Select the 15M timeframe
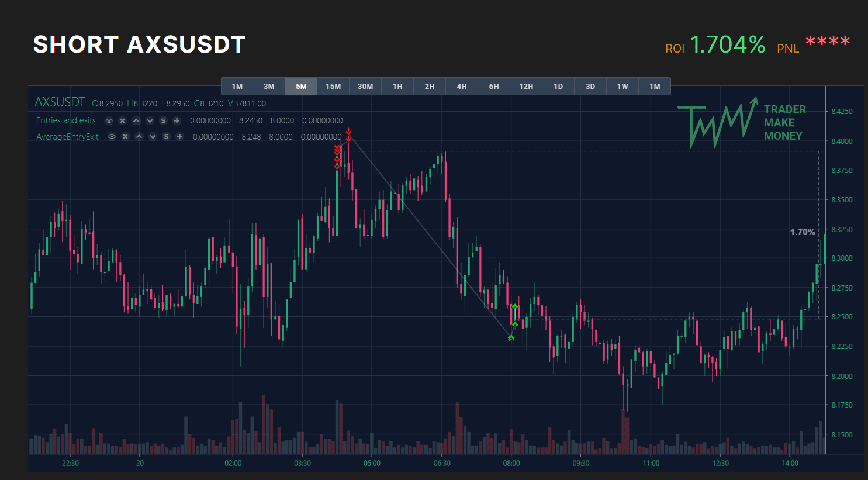 (x=333, y=86)
